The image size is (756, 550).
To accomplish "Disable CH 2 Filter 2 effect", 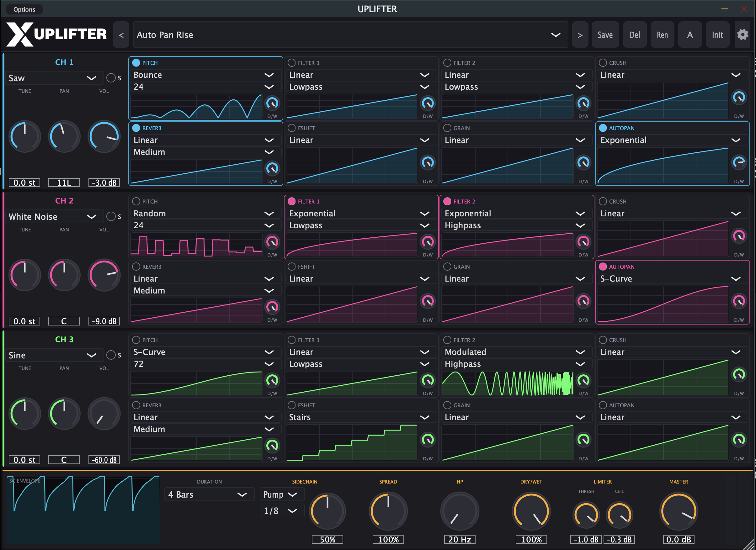I will pos(447,201).
